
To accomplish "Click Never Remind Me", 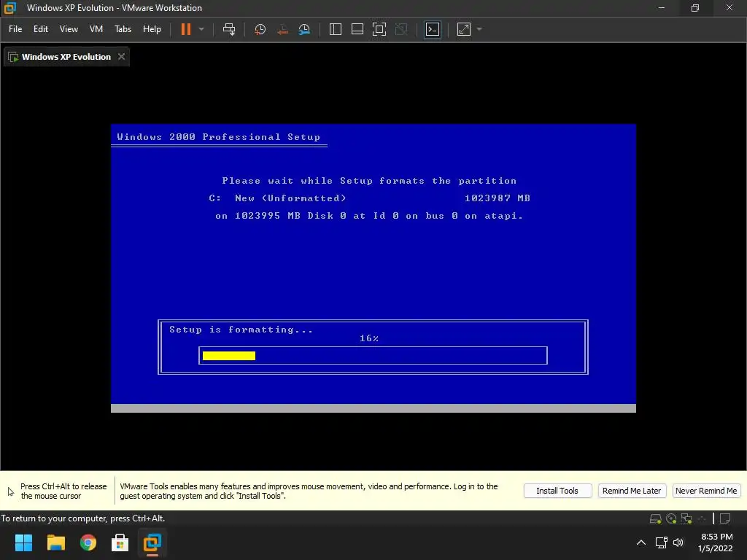I will 706,491.
